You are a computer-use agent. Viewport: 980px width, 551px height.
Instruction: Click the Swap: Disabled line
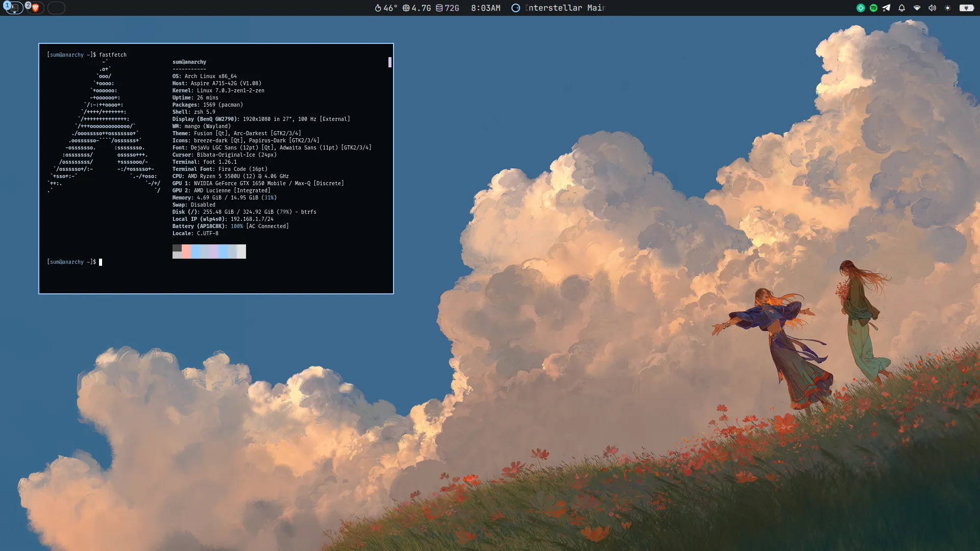194,205
